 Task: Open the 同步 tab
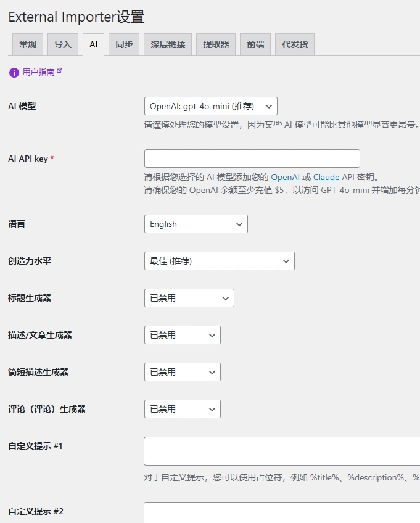123,44
